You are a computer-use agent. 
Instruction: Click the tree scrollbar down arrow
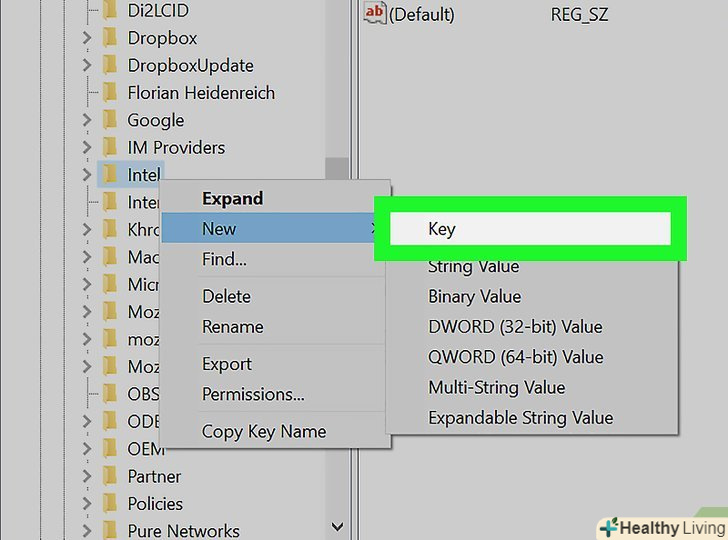(x=338, y=527)
